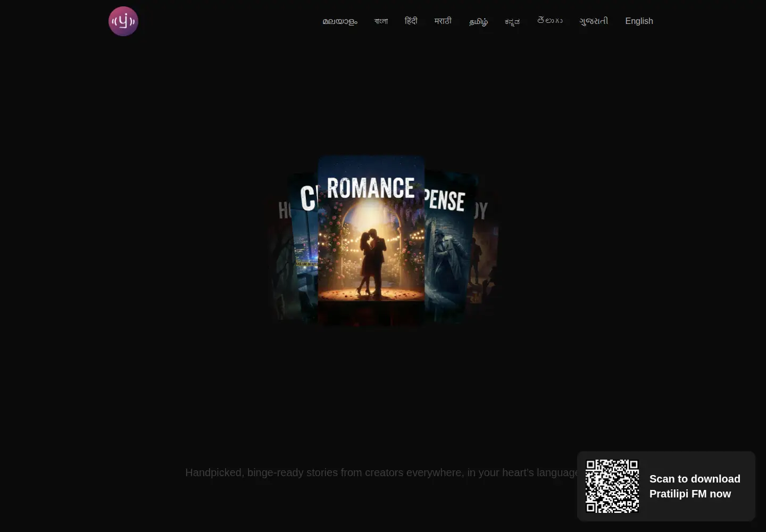Open the Romance genre poster card
The width and height of the screenshot is (766, 532).
[x=371, y=240]
